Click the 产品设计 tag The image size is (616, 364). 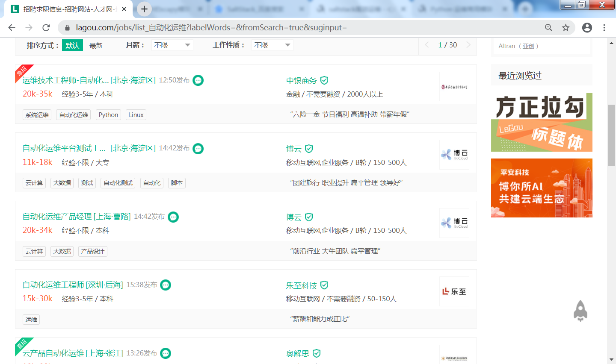tap(93, 251)
